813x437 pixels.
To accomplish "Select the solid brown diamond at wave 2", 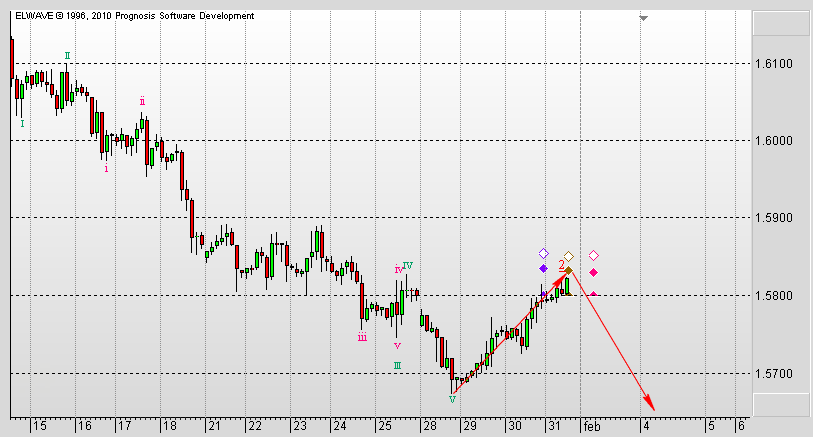I will [568, 271].
